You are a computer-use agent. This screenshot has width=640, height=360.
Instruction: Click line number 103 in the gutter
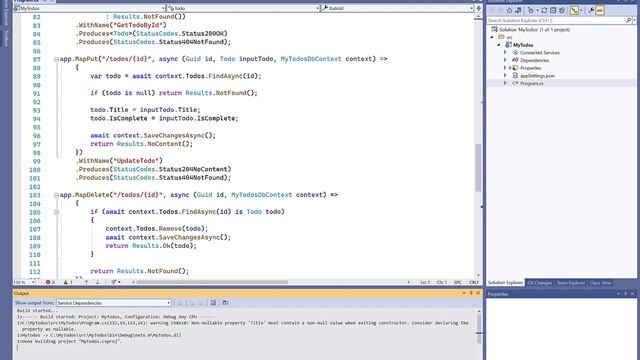point(35,195)
